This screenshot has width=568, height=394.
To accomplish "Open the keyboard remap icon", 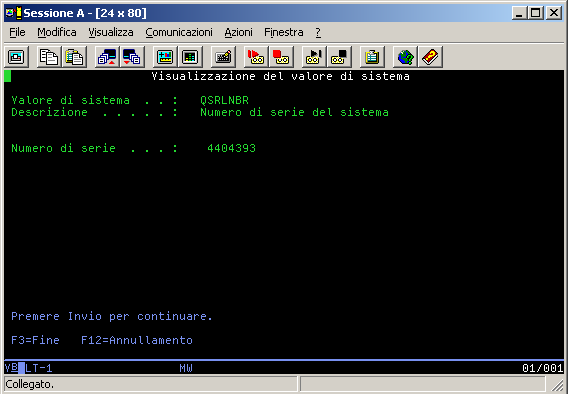I will click(x=223, y=57).
